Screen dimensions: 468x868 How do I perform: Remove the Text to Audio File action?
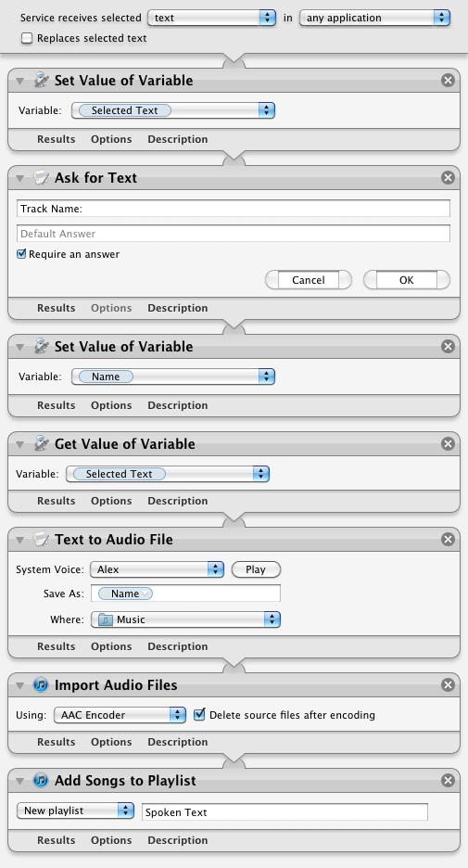[x=449, y=539]
